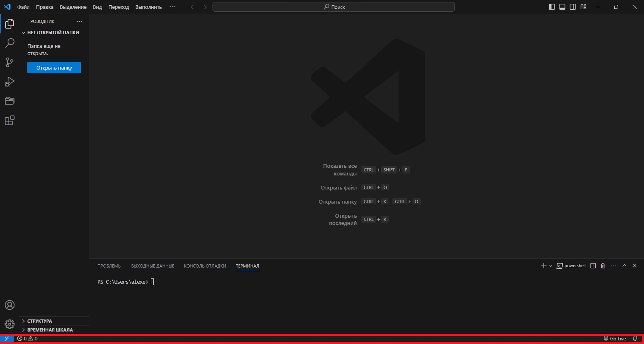
Task: Switch to the Консоль отладки tab
Action: coord(205,266)
